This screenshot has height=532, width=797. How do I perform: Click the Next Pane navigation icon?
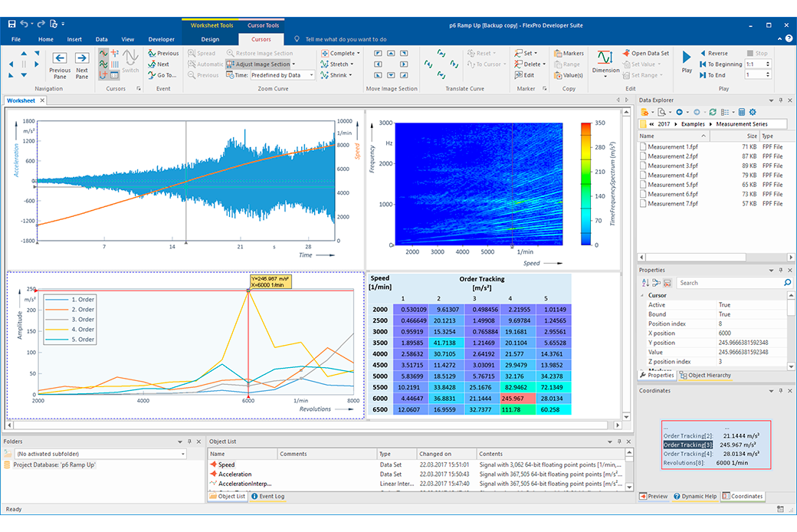(82, 59)
